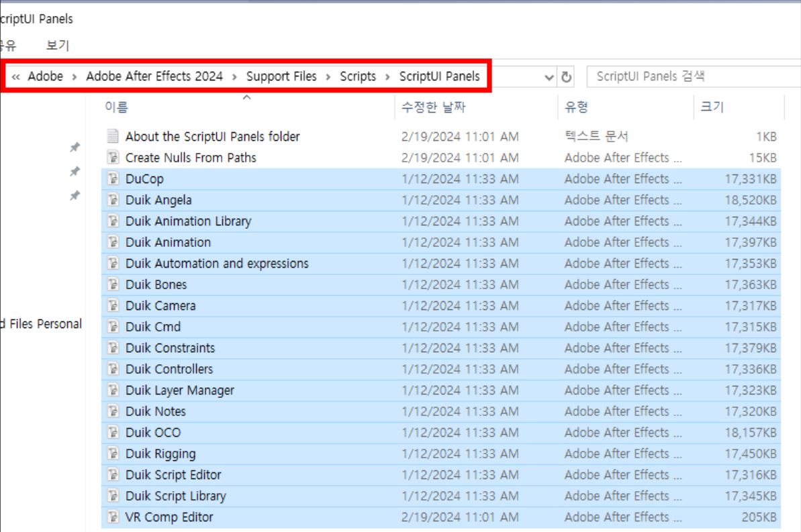This screenshot has height=532, width=801.
Task: Expand the chevron after Scripts breadcrumb
Action: (387, 76)
